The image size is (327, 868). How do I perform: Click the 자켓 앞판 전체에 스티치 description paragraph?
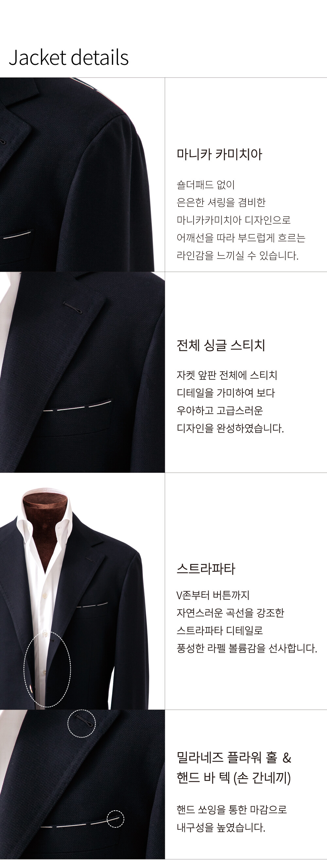click(x=230, y=402)
